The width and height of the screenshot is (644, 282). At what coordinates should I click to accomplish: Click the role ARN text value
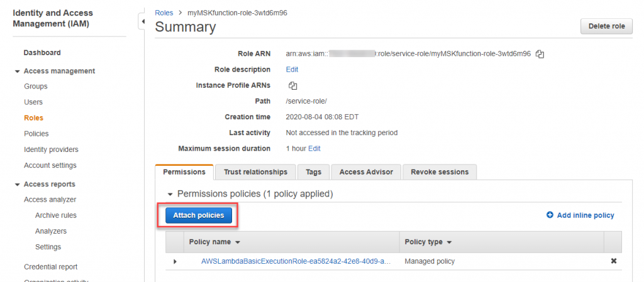point(408,53)
